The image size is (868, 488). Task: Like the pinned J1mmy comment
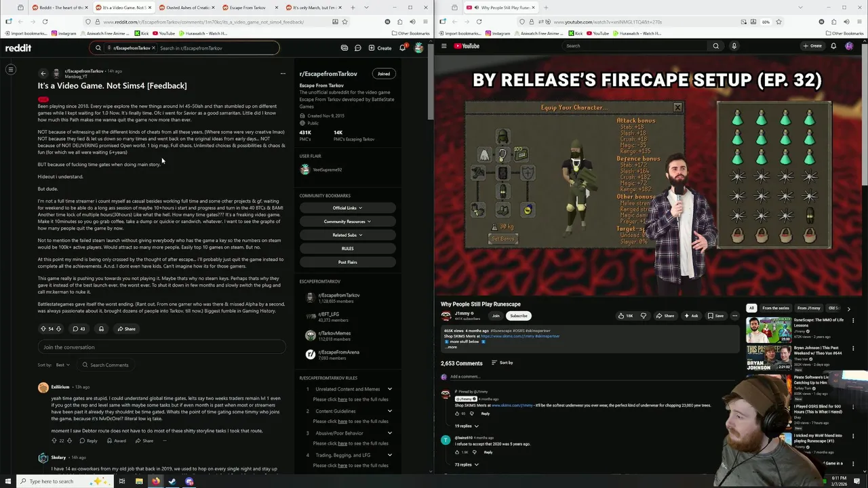(x=456, y=413)
